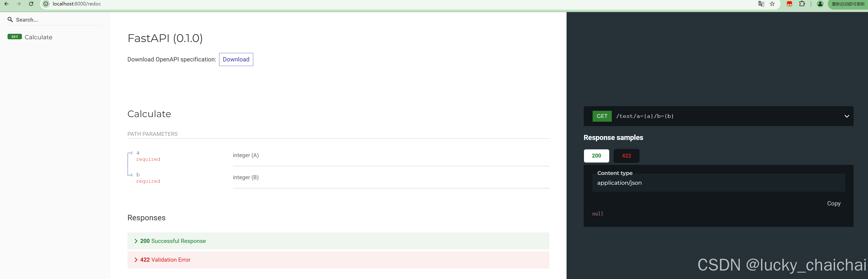Screen dimensions: 868x279
Task: Click the site info icon in address bar
Action: [46, 4]
